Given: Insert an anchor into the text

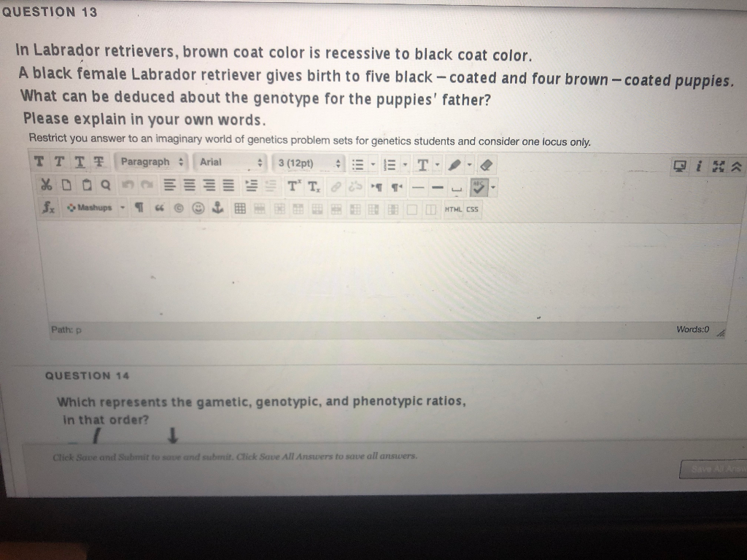Looking at the screenshot, I should click(217, 210).
